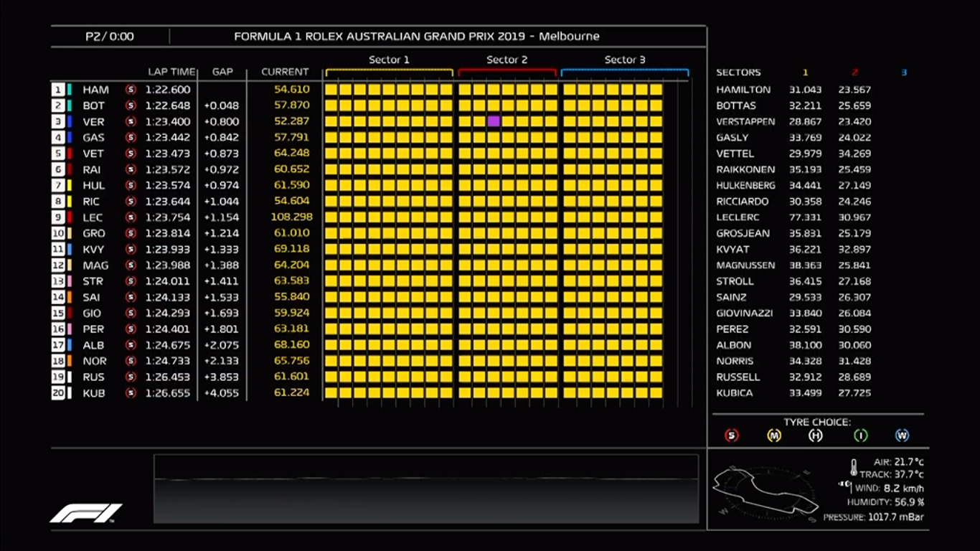This screenshot has height=551, width=980.
Task: Click the soft tyre icon in HAM row
Action: coord(131,90)
